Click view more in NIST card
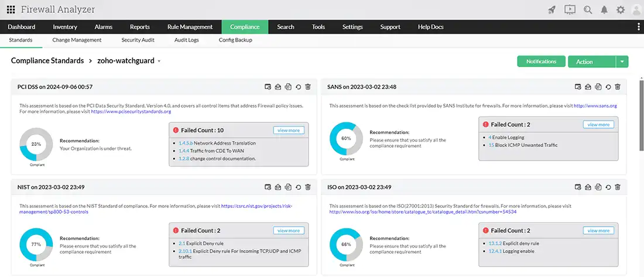The image size is (644, 277). click(289, 231)
